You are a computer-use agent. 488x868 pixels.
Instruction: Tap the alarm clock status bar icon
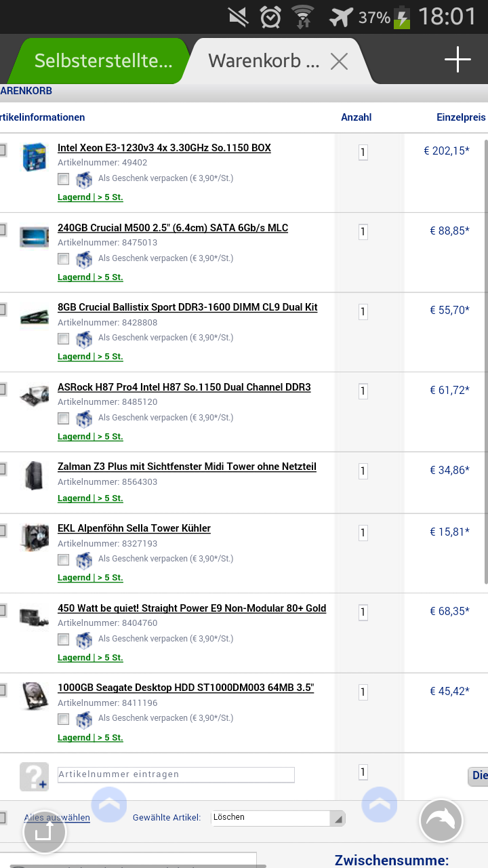270,16
